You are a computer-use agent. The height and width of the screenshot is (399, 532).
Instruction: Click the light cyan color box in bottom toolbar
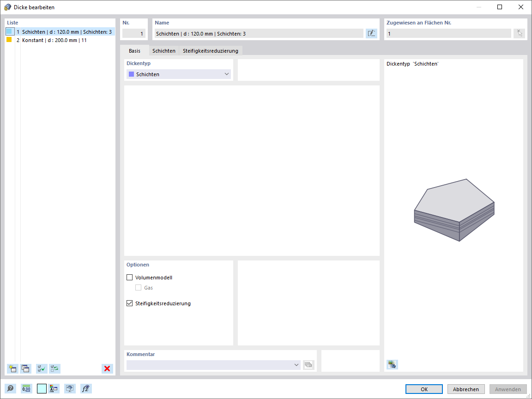point(42,388)
